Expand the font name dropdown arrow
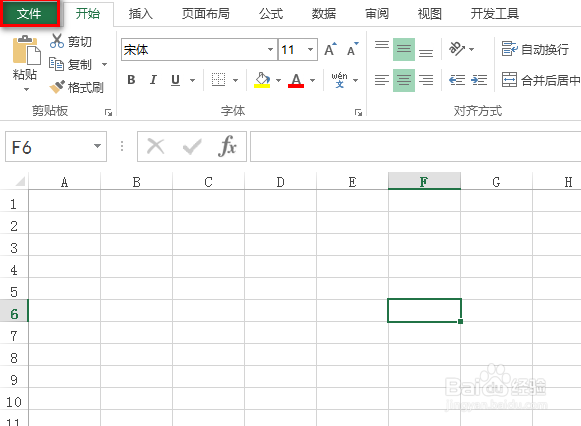581x426 pixels. [270, 49]
